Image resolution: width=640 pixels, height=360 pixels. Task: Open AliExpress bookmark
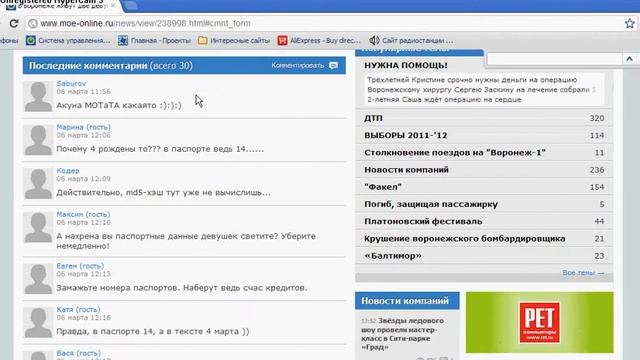[319, 40]
